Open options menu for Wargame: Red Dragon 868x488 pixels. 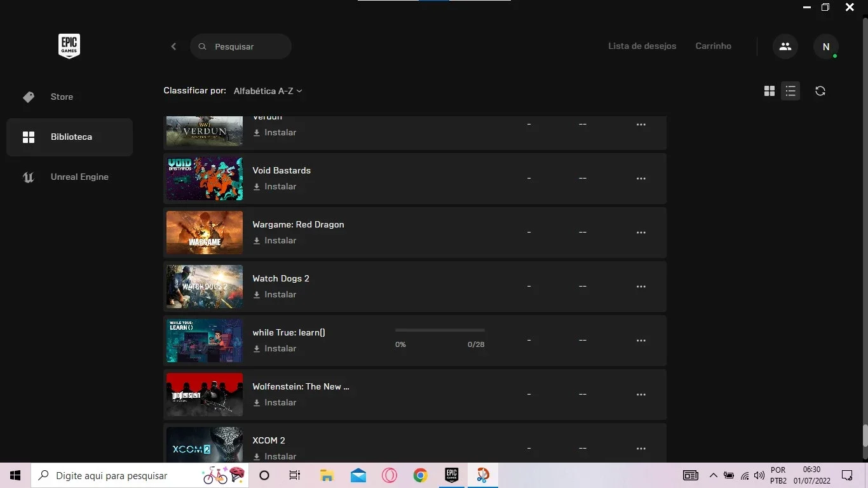point(641,233)
